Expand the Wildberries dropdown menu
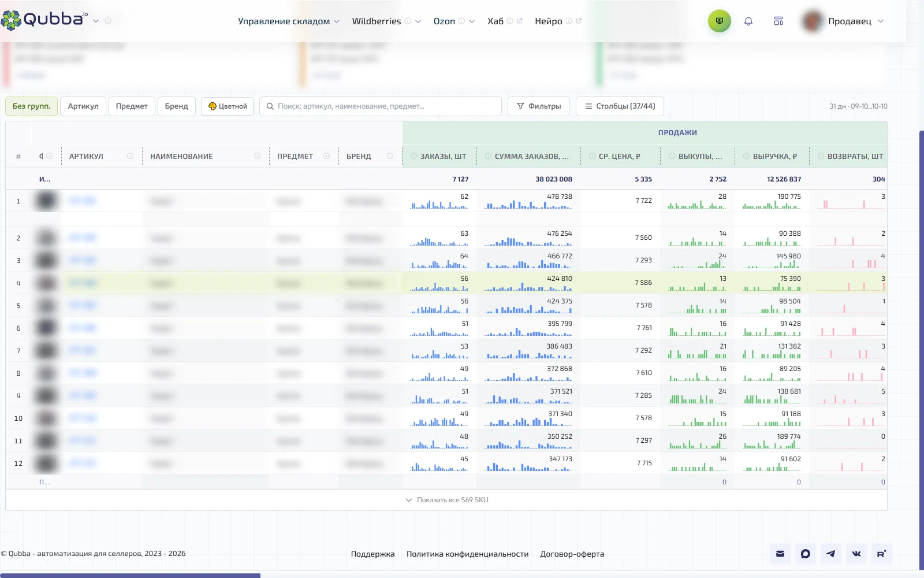 click(x=418, y=21)
